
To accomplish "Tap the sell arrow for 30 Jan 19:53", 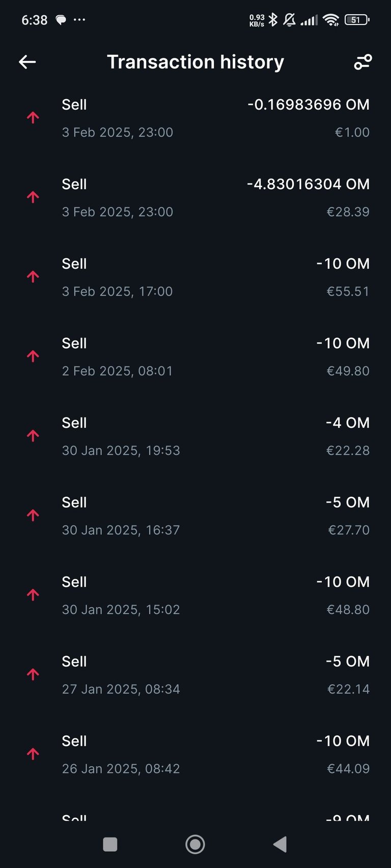I will tap(33, 436).
